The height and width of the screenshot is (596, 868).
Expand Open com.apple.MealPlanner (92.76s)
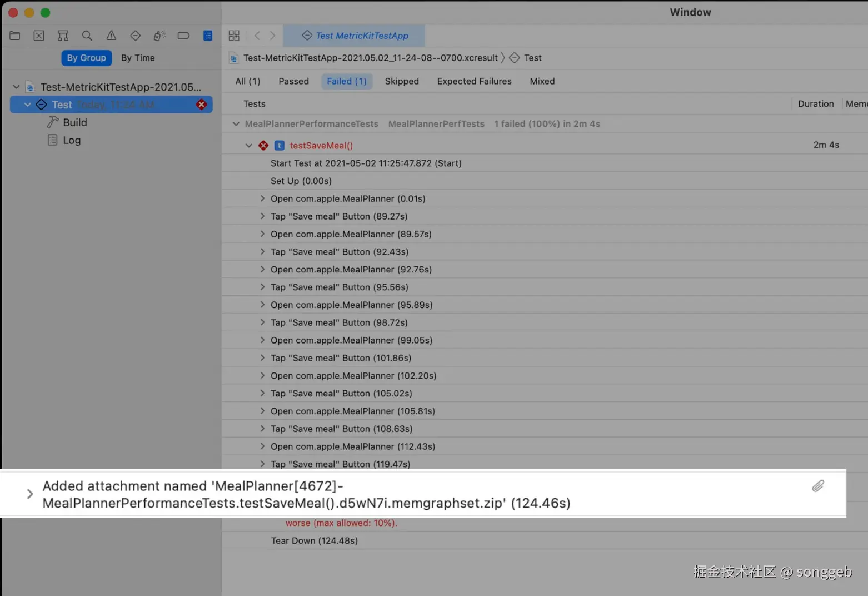click(x=262, y=269)
